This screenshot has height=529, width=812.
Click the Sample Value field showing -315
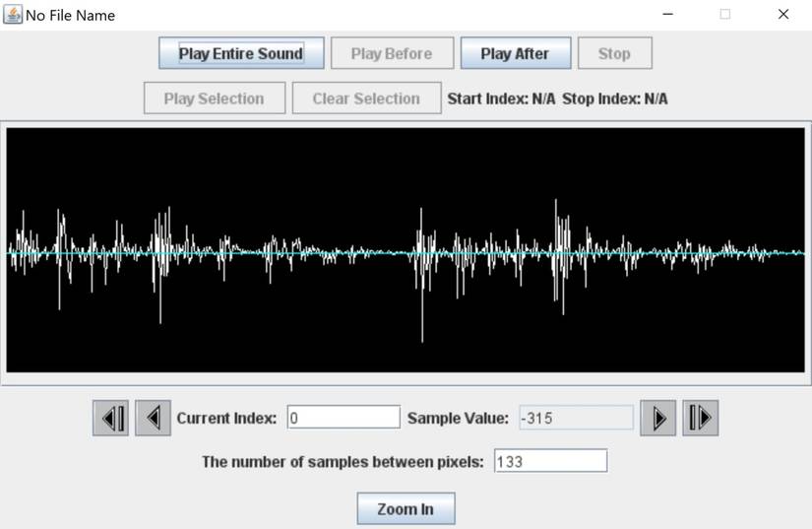pyautogui.click(x=577, y=418)
